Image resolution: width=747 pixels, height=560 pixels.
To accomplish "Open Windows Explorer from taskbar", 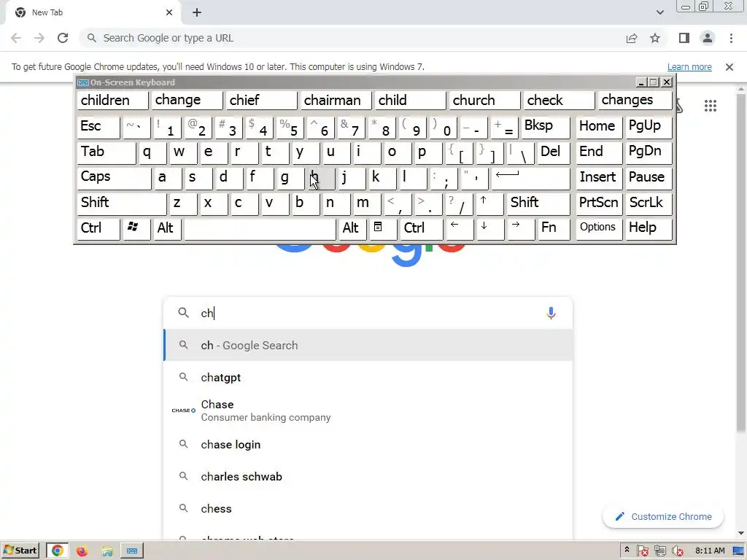I will point(107,551).
